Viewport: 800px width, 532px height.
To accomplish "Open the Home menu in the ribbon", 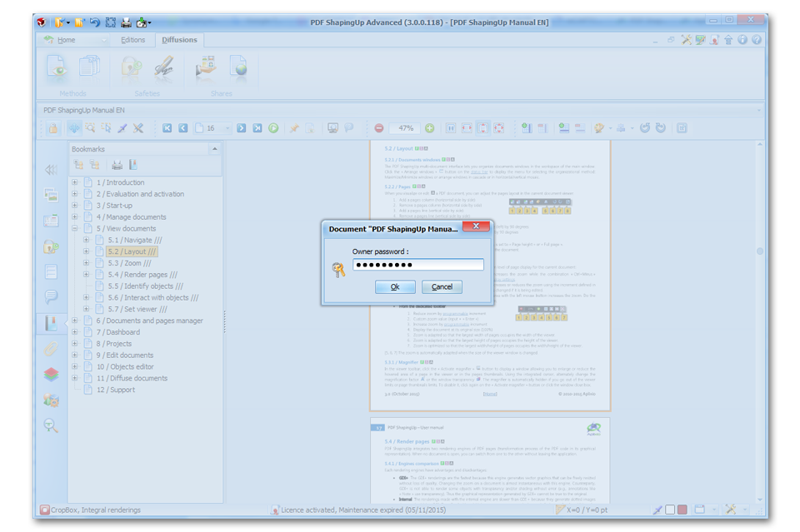I will click(66, 40).
